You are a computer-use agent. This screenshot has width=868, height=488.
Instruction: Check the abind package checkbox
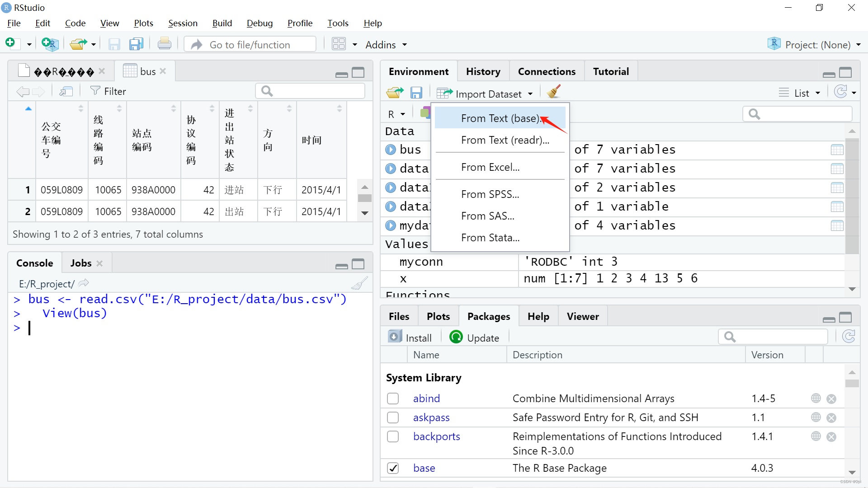(x=393, y=399)
